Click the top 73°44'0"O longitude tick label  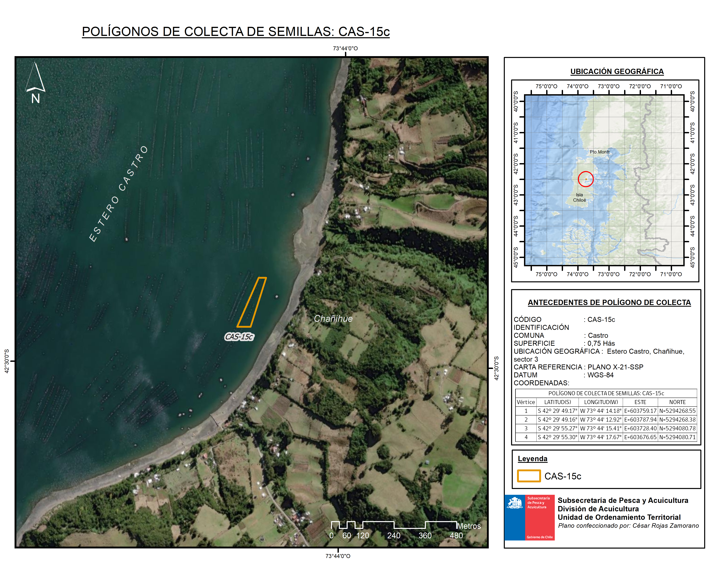[x=345, y=48]
